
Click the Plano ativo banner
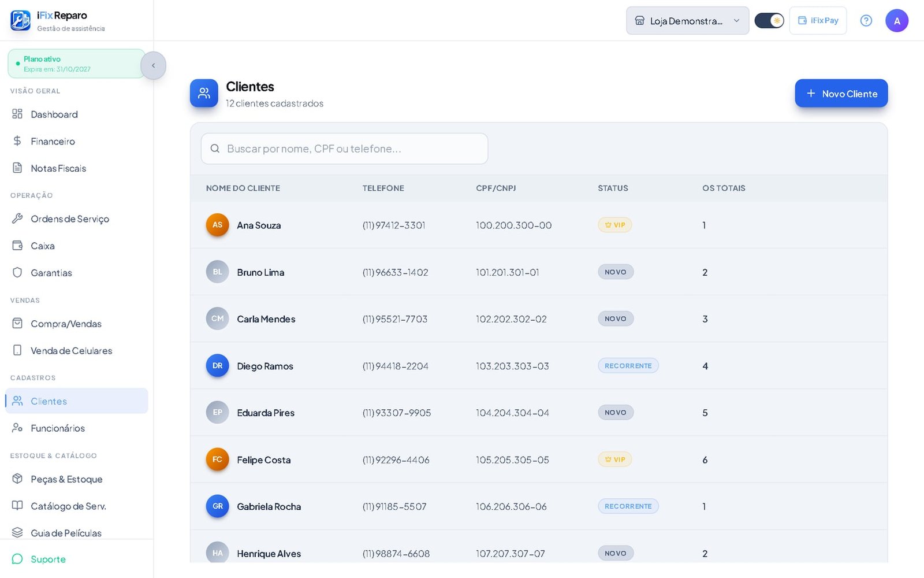pyautogui.click(x=76, y=64)
